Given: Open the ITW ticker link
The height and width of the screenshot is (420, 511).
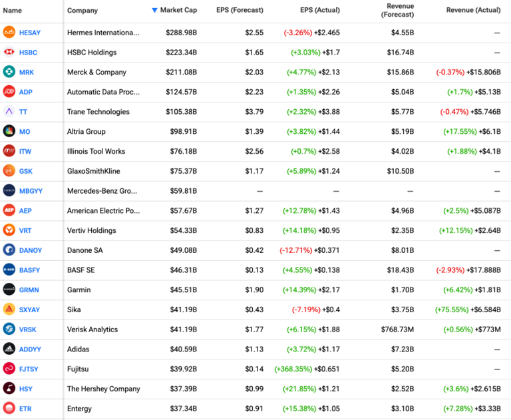Looking at the screenshot, I should click(x=25, y=152).
